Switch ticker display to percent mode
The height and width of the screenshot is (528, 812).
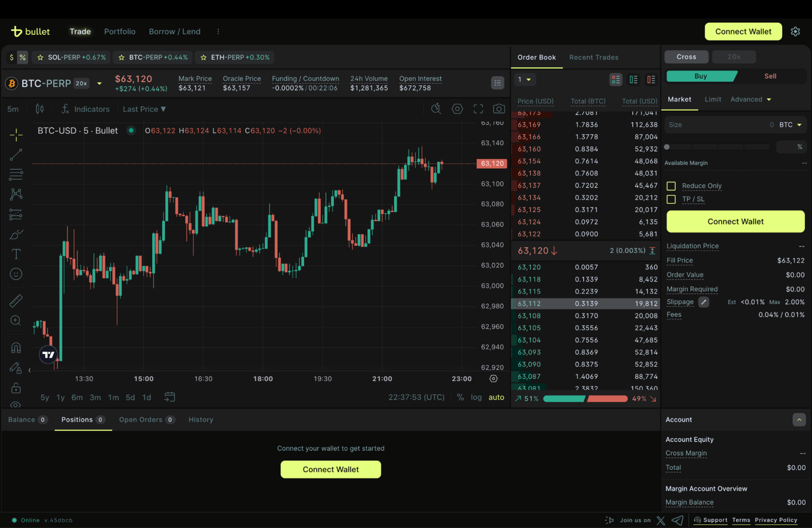[x=22, y=57]
